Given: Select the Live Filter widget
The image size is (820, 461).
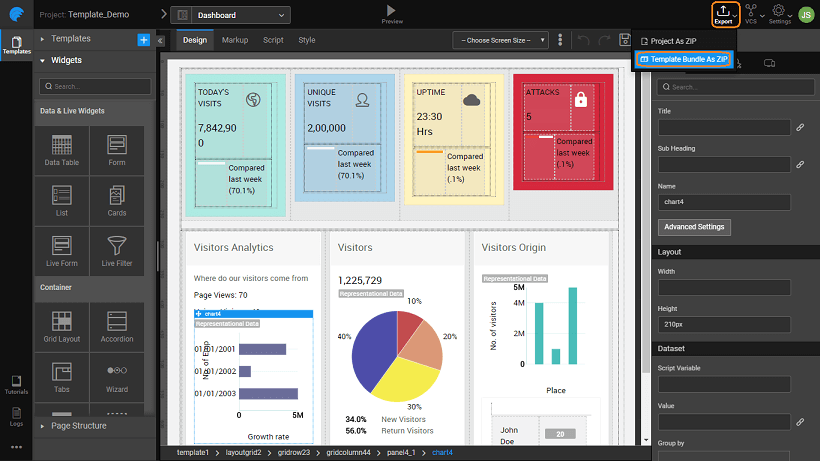Looking at the screenshot, I should pyautogui.click(x=117, y=251).
